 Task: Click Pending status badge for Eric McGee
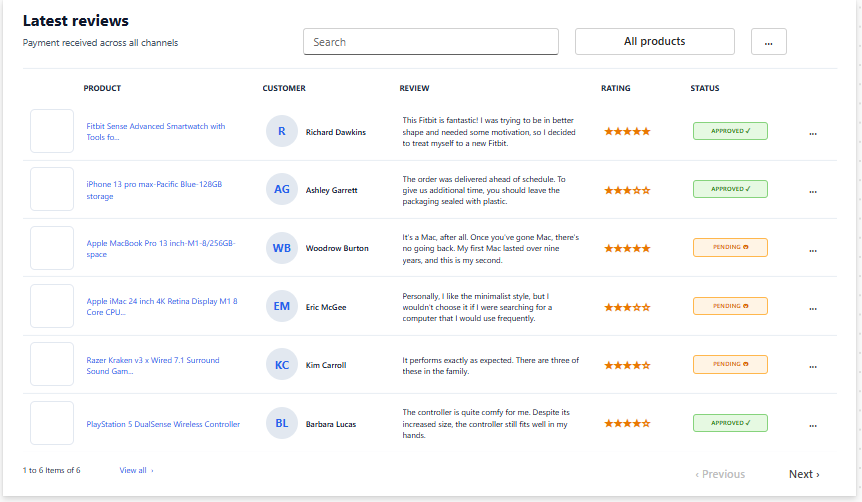pos(730,306)
